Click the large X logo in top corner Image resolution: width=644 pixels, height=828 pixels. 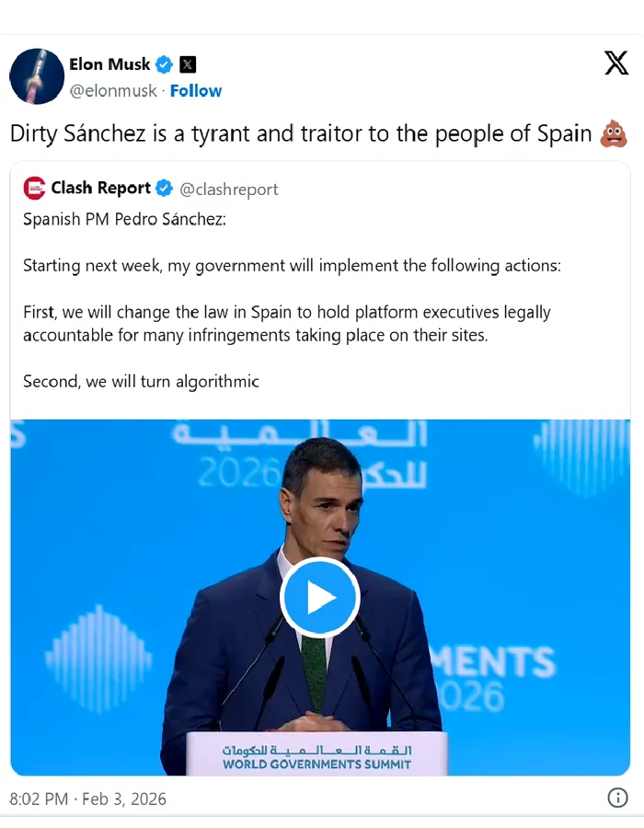[x=615, y=63]
